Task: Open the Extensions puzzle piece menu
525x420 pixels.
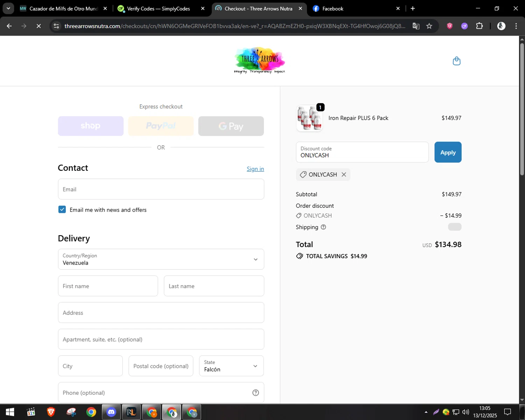Action: point(479,26)
